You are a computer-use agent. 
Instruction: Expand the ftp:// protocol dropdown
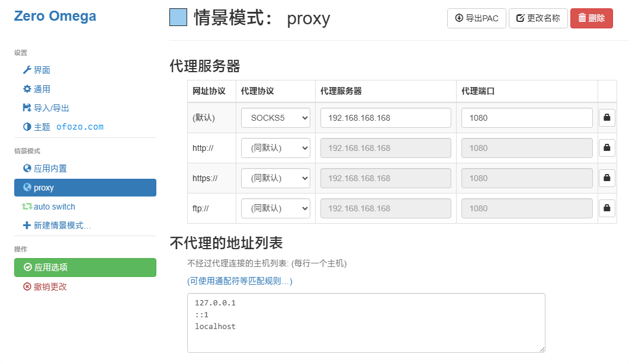click(x=275, y=208)
